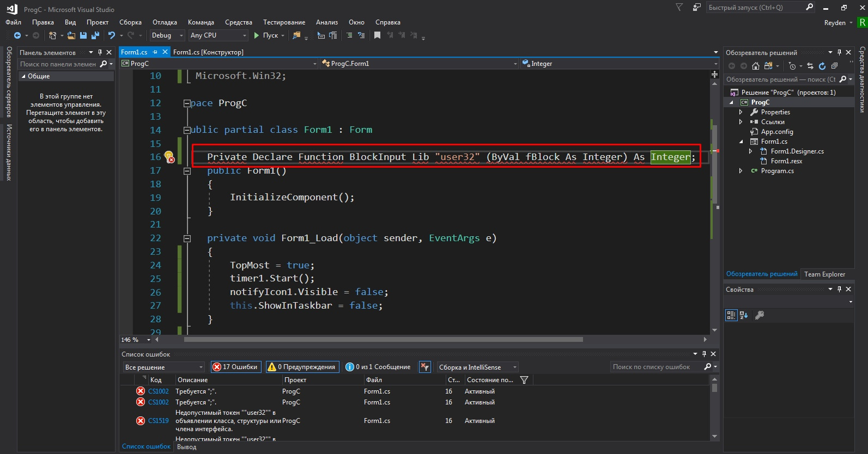
Task: Open the Any CPU platform dropdown
Action: click(218, 35)
